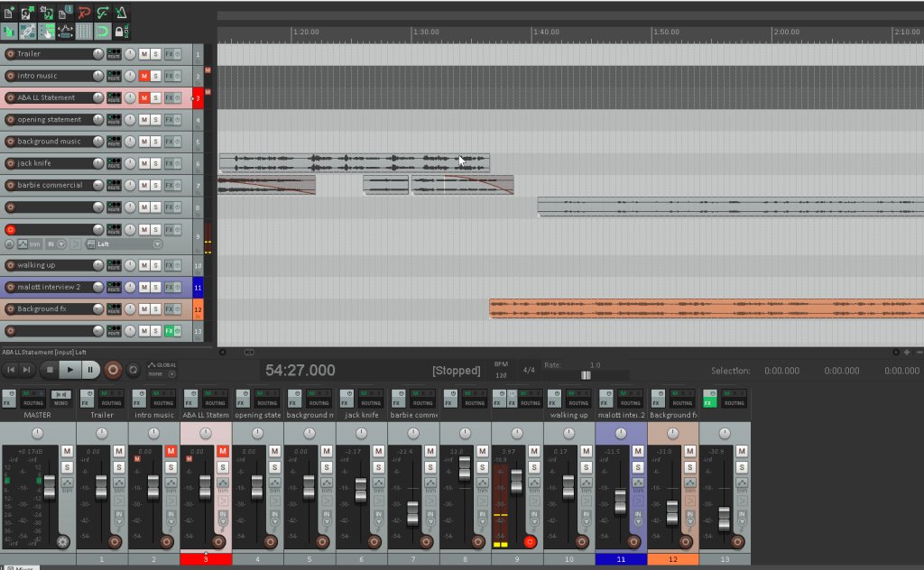Viewport: 924px width, 570px height.
Task: Unmute intro music track in track panel
Action: (x=143, y=76)
